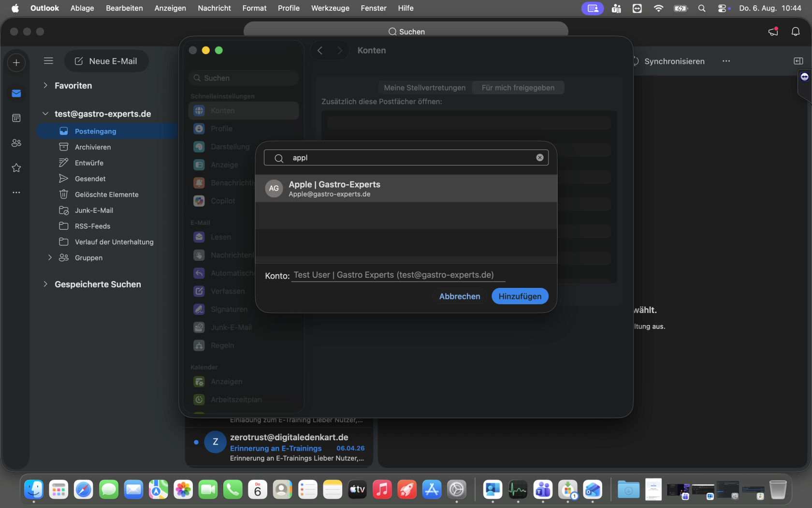Open the Archivieren folder
Image resolution: width=812 pixels, height=508 pixels.
coord(107,147)
